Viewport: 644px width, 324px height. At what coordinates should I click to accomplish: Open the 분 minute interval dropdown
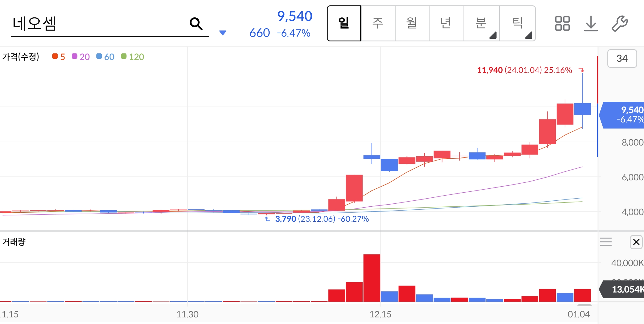(481, 23)
